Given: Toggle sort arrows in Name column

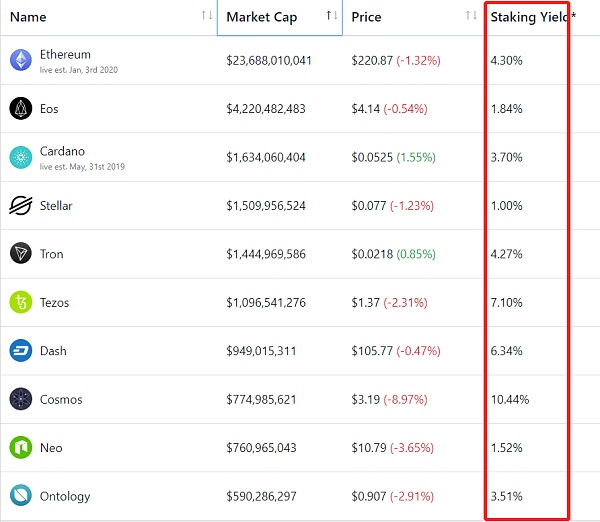Looking at the screenshot, I should point(206,16).
